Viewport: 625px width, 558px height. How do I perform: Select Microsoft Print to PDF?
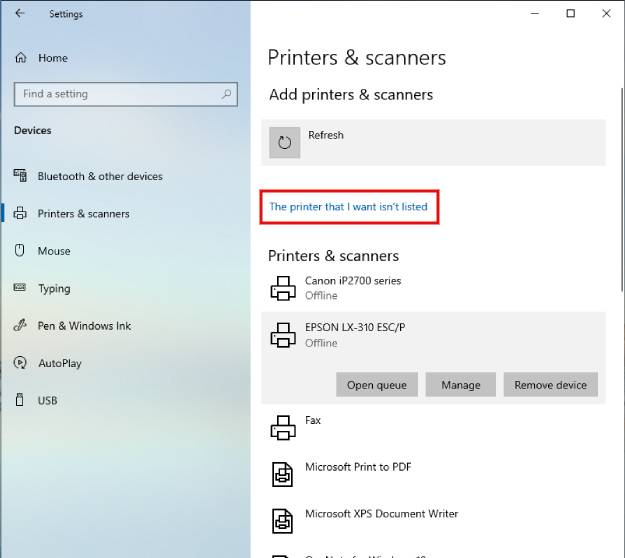click(433, 474)
